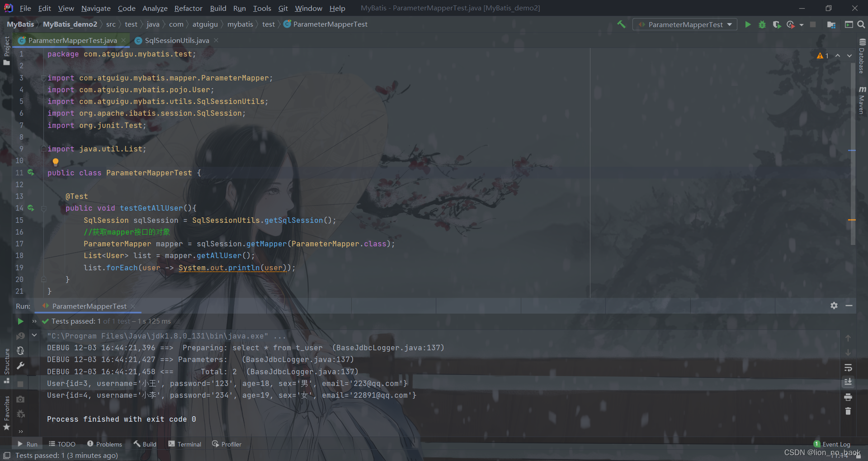Click the editor vertical scrollbar

click(852, 154)
